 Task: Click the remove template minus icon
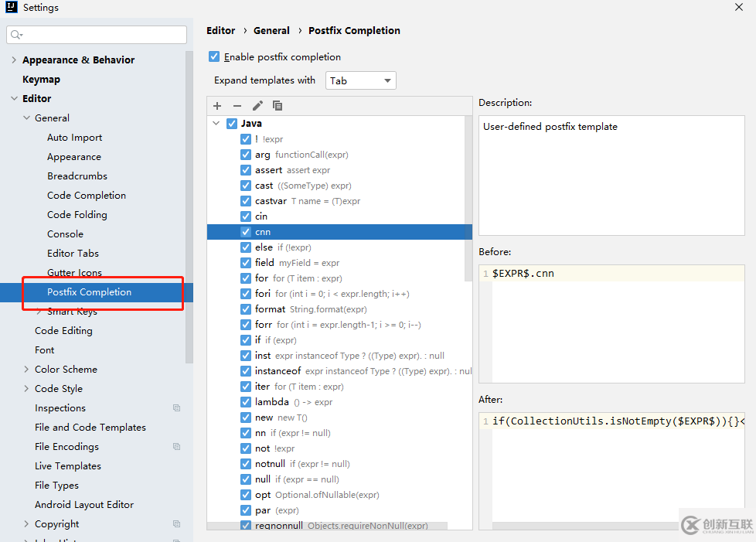[237, 106]
